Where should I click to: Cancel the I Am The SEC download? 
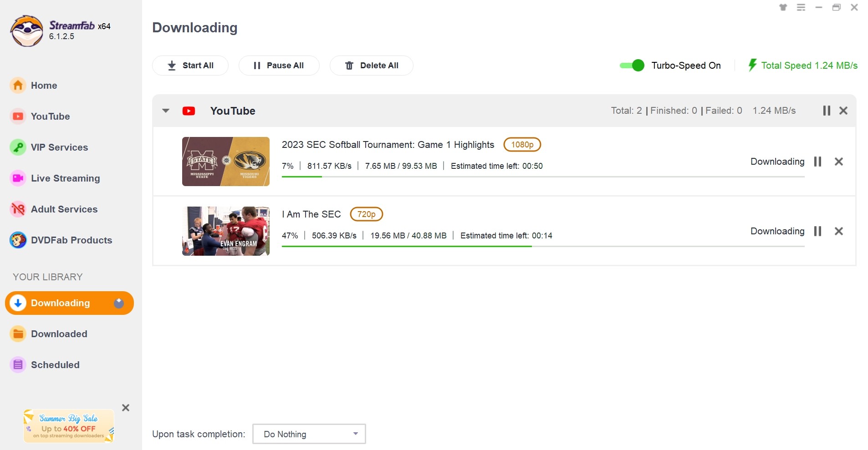coord(839,231)
